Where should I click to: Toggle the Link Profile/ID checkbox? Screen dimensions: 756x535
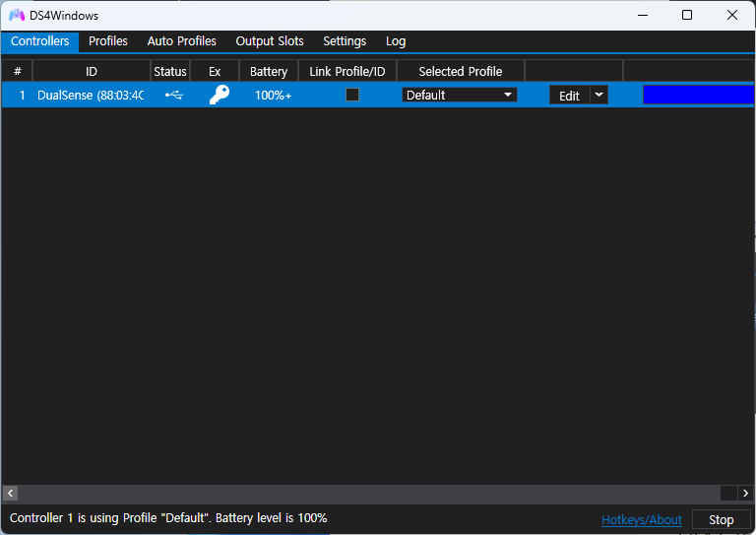pyautogui.click(x=352, y=95)
